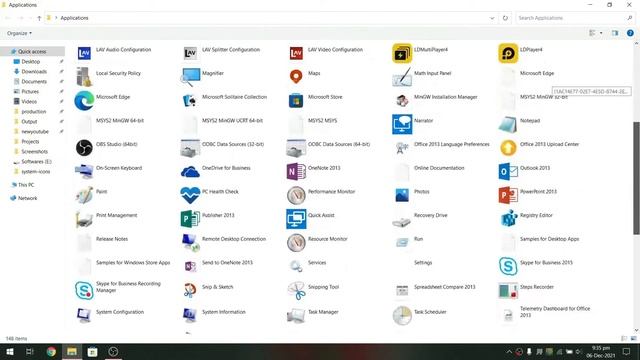The height and width of the screenshot is (360, 640).
Task: Select the Outlook 2013 icon
Action: pos(508,171)
